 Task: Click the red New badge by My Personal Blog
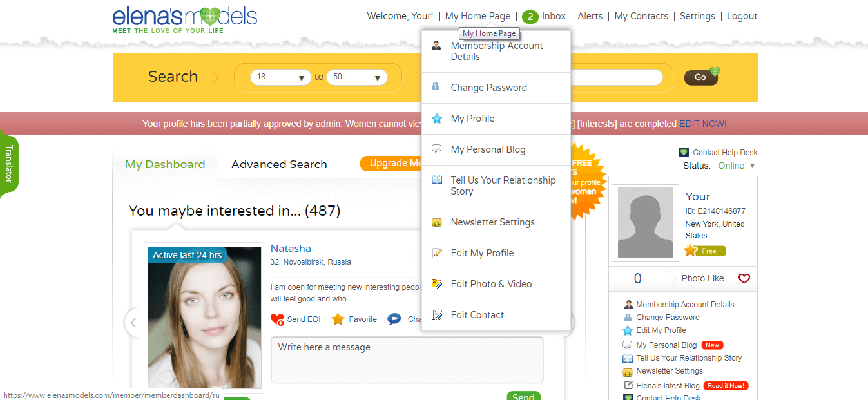712,345
